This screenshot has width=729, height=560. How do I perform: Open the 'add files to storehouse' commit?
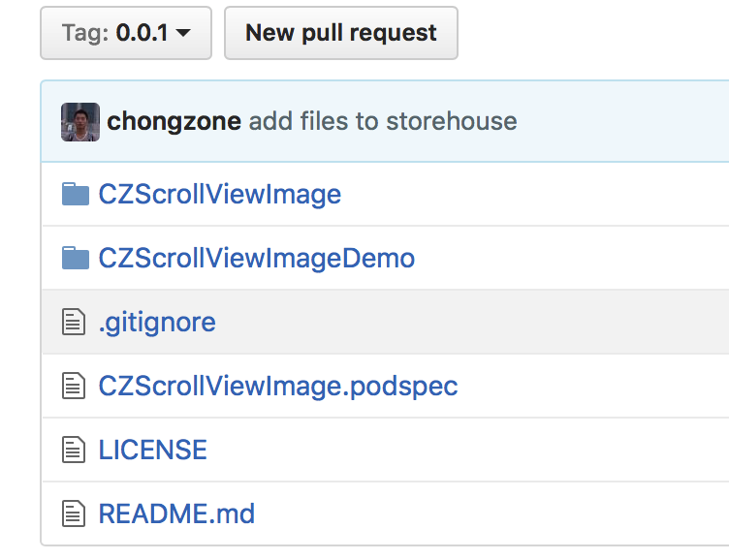click(x=383, y=121)
